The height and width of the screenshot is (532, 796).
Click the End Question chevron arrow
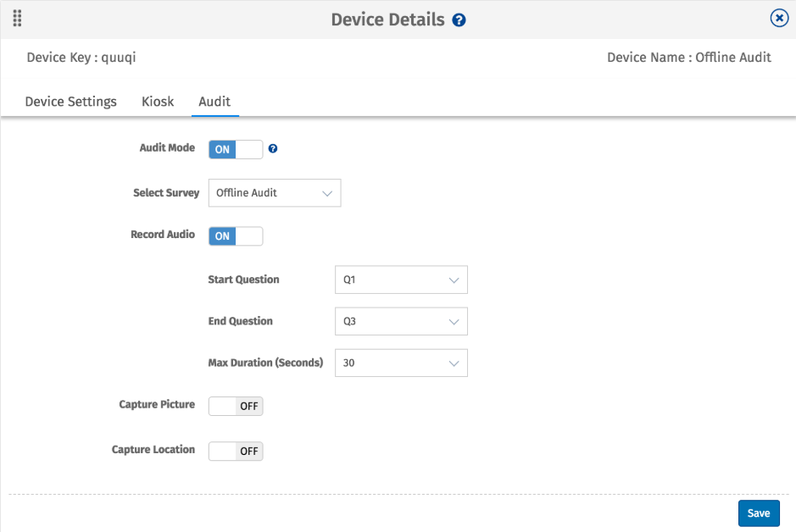[456, 321]
